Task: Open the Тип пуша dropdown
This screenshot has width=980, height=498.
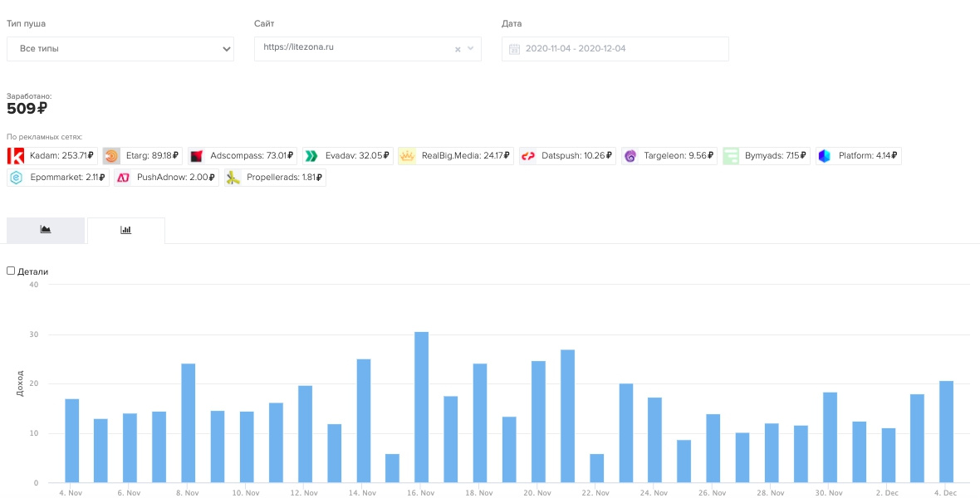Action: (120, 49)
